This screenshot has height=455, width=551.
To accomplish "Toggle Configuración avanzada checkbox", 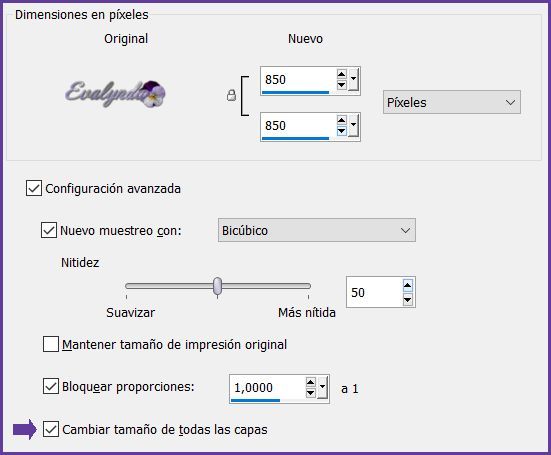I will [x=34, y=188].
